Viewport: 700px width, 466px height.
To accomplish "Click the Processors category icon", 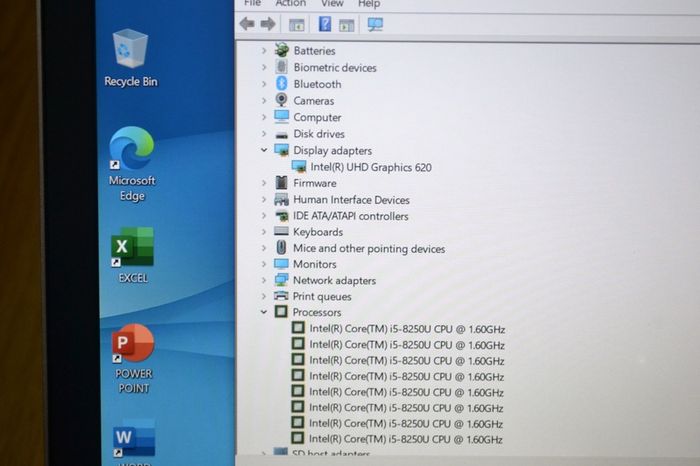I will [281, 311].
